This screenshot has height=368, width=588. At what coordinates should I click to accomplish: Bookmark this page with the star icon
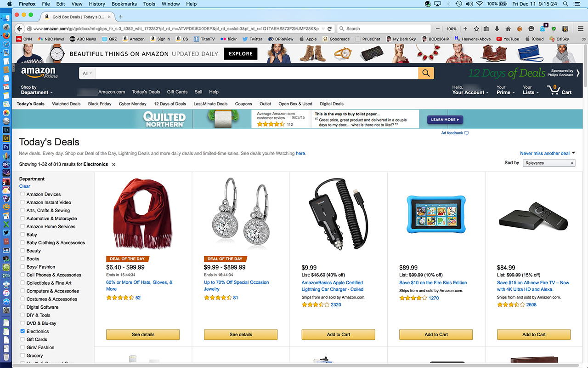point(476,29)
